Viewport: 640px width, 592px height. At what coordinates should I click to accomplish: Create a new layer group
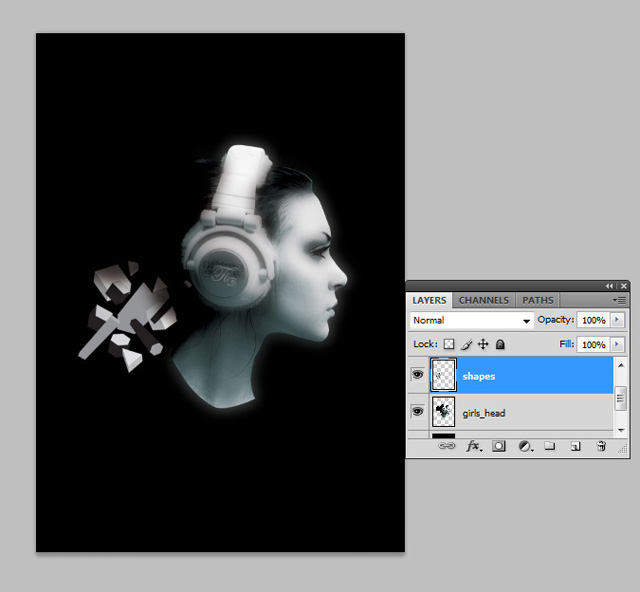549,446
